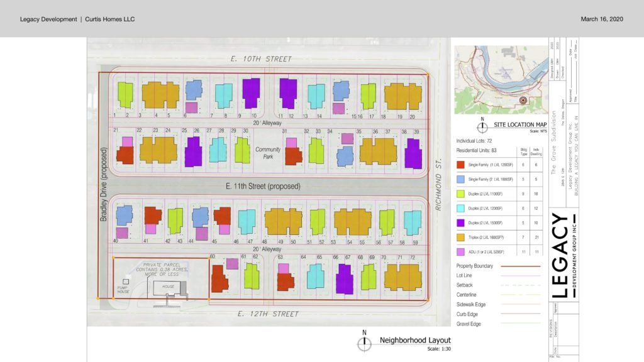The height and width of the screenshot is (362, 644).
Task: Select the "Scale: 1:30" text
Action: pyautogui.click(x=438, y=349)
